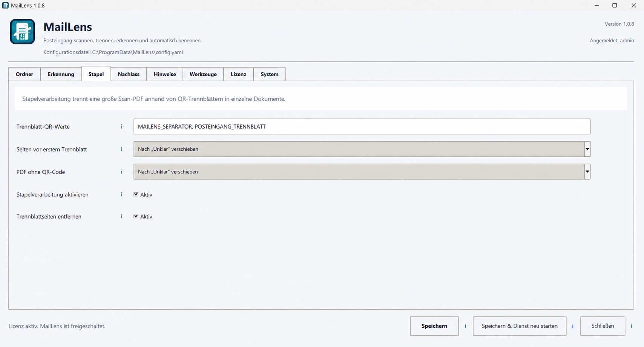Click the Speichern button
The image size is (644, 347).
click(x=434, y=326)
